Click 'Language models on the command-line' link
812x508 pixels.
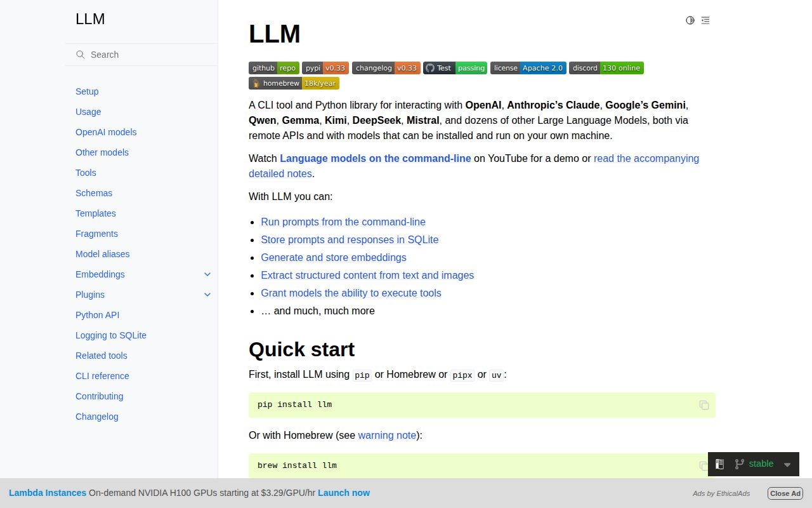coord(376,159)
